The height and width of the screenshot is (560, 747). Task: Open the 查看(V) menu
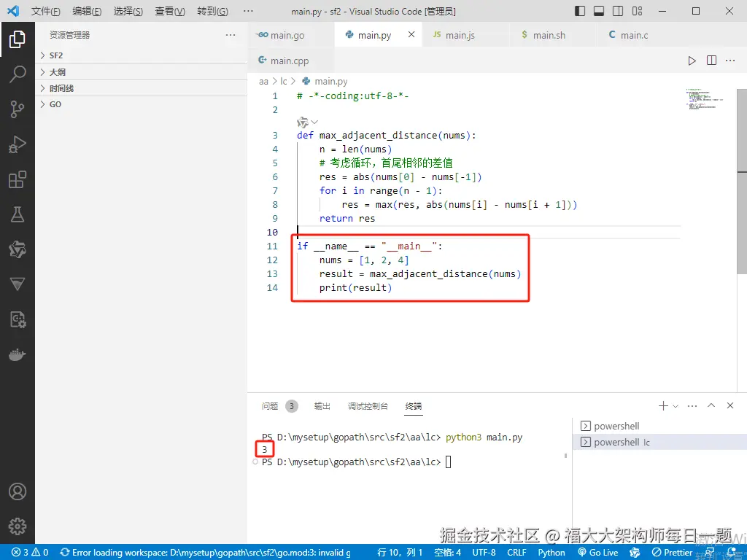coord(169,11)
